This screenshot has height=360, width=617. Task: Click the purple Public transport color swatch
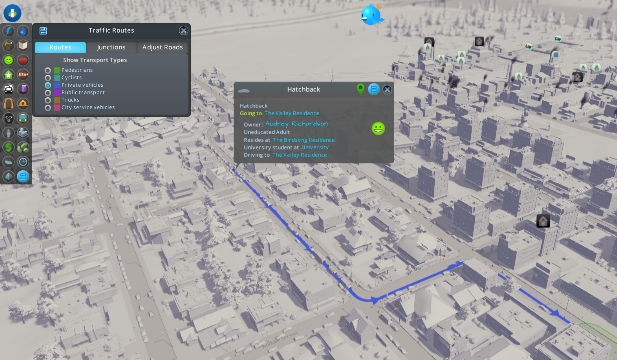tap(57, 93)
